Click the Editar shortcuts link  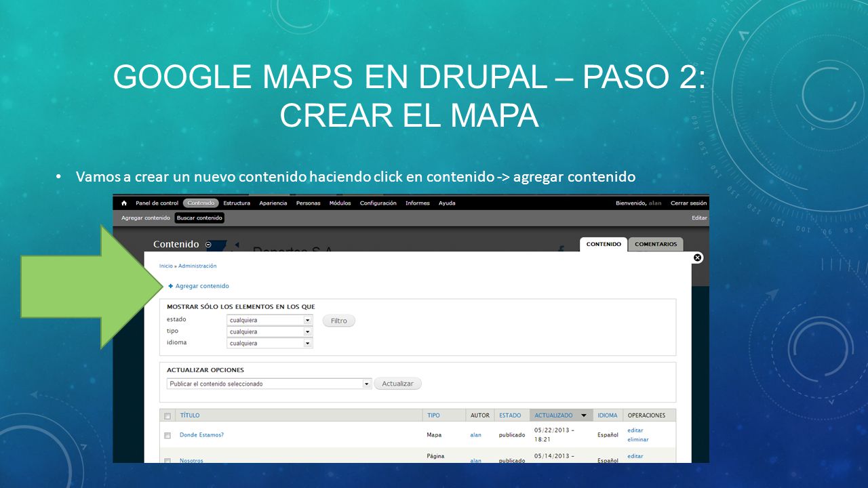click(699, 218)
